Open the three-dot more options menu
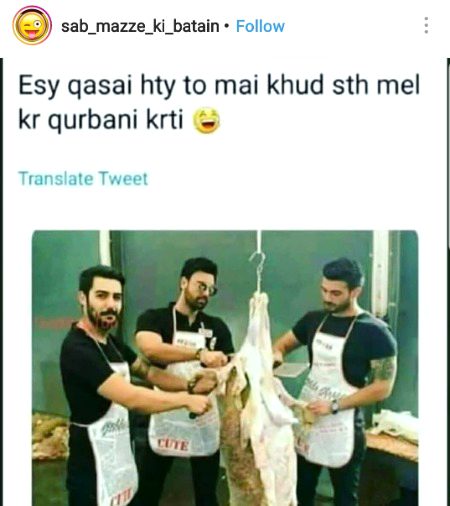 click(x=426, y=26)
